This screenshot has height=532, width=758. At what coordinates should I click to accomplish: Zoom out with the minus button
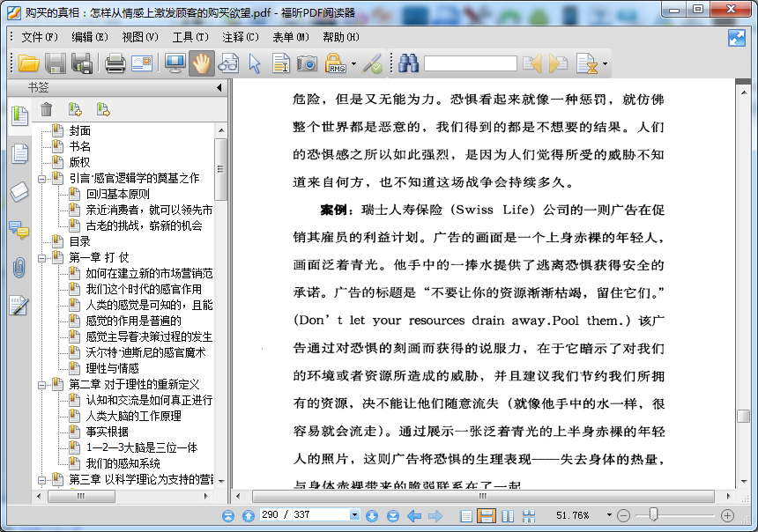coord(624,516)
